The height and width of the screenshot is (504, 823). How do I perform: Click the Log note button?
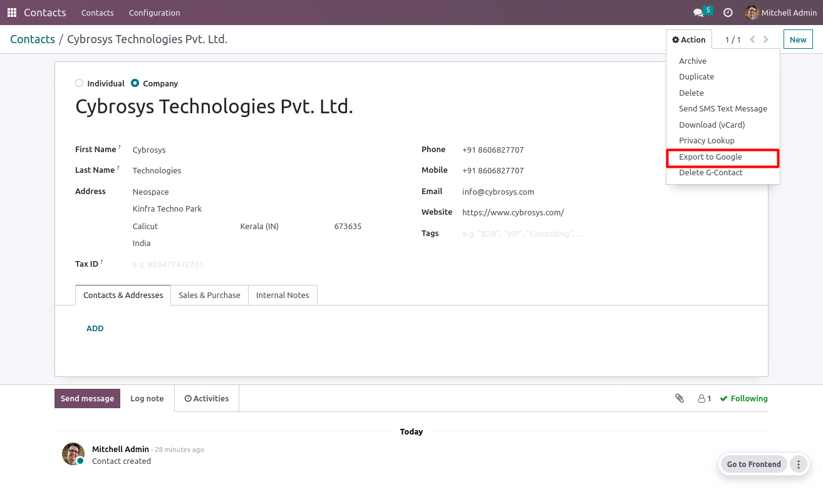click(x=147, y=398)
